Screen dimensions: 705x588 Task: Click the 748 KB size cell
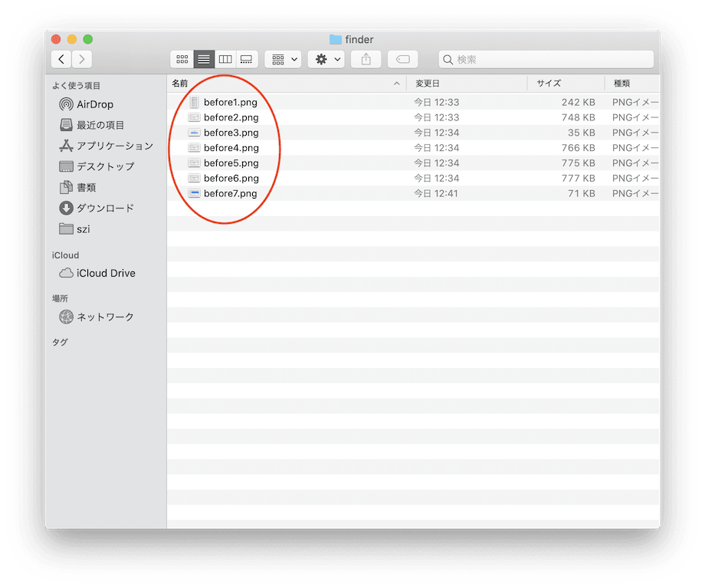pyautogui.click(x=579, y=117)
